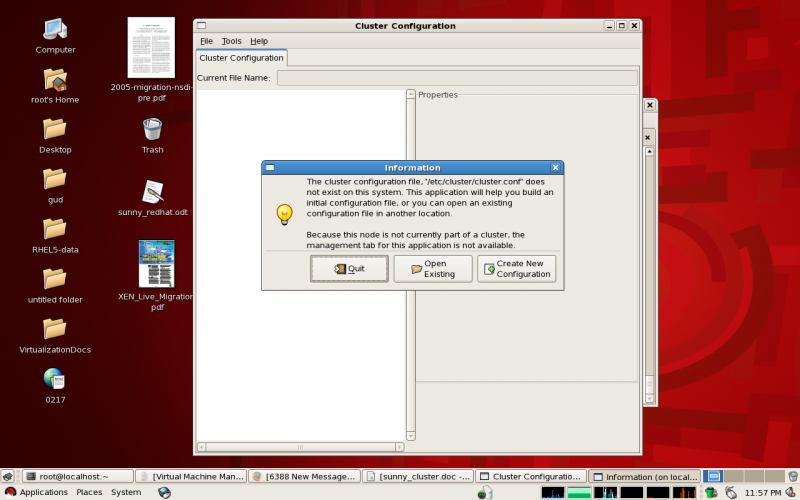Open root's Home folder icon
Screen dimensions: 800x500
(55, 80)
